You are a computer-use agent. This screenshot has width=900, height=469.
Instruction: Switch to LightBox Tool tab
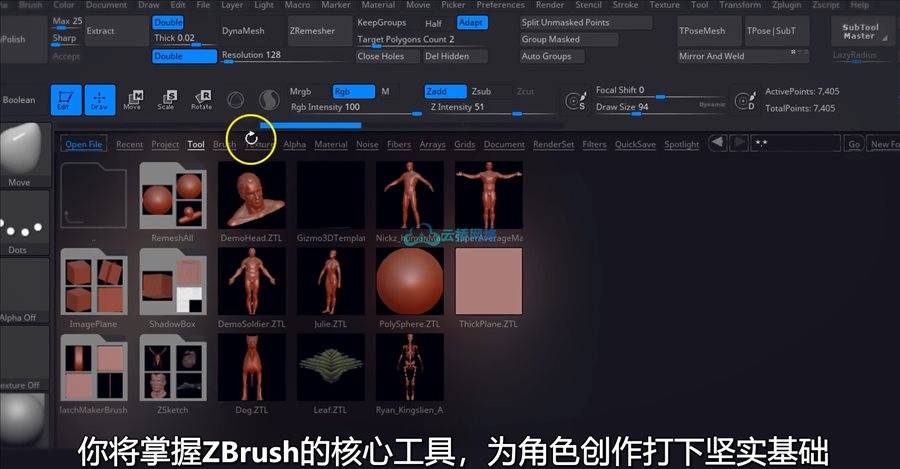(x=196, y=145)
